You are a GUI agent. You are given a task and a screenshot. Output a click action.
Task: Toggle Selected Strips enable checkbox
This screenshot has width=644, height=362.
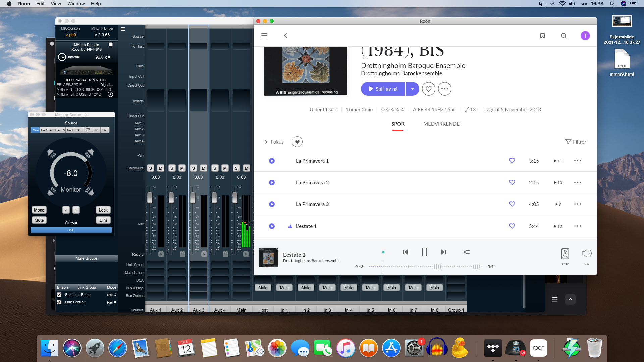coord(59,295)
